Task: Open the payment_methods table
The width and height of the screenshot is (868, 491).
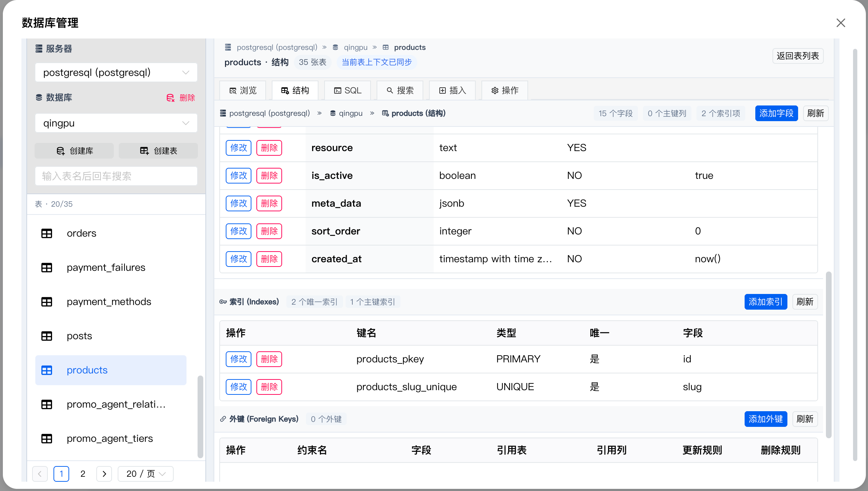Action: (x=111, y=302)
